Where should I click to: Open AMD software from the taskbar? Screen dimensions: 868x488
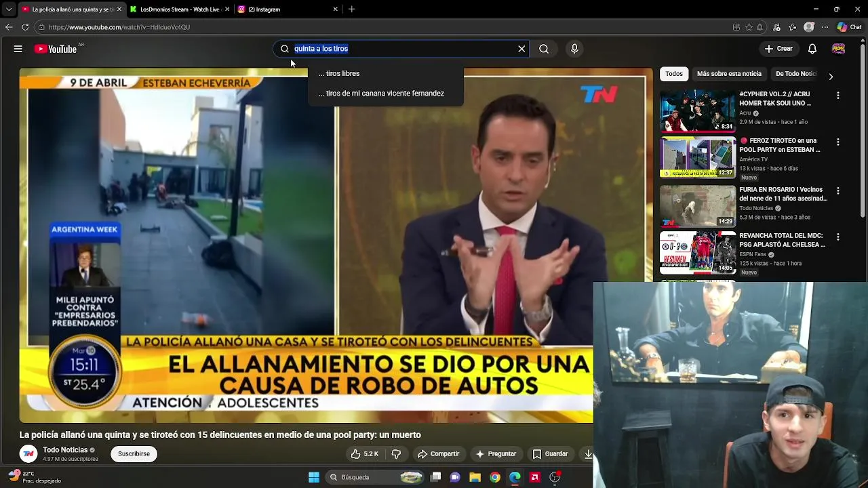(534, 477)
